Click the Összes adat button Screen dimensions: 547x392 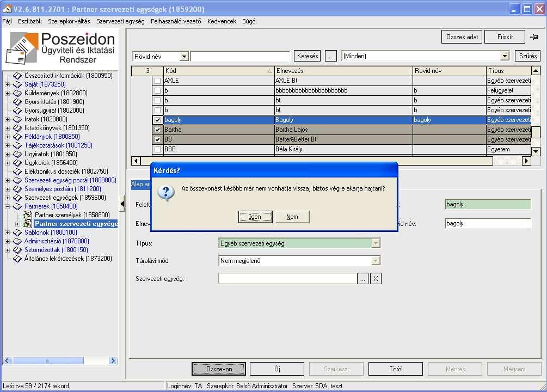coord(462,36)
